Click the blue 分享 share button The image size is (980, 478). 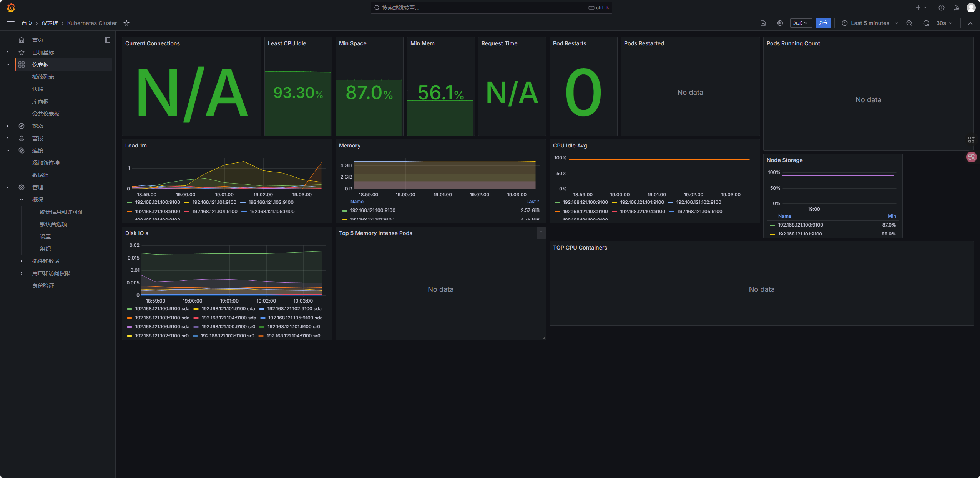823,23
